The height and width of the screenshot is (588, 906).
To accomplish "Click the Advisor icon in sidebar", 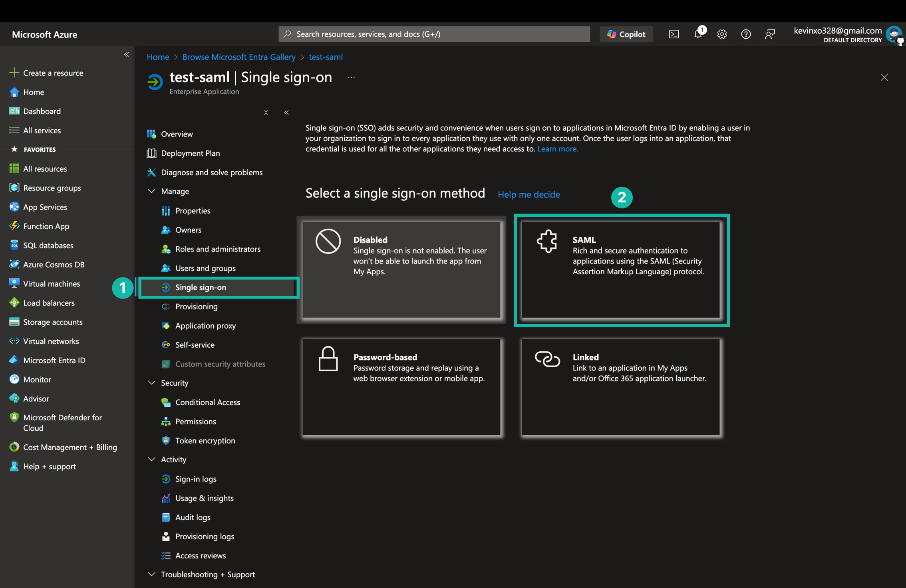I will 14,398.
